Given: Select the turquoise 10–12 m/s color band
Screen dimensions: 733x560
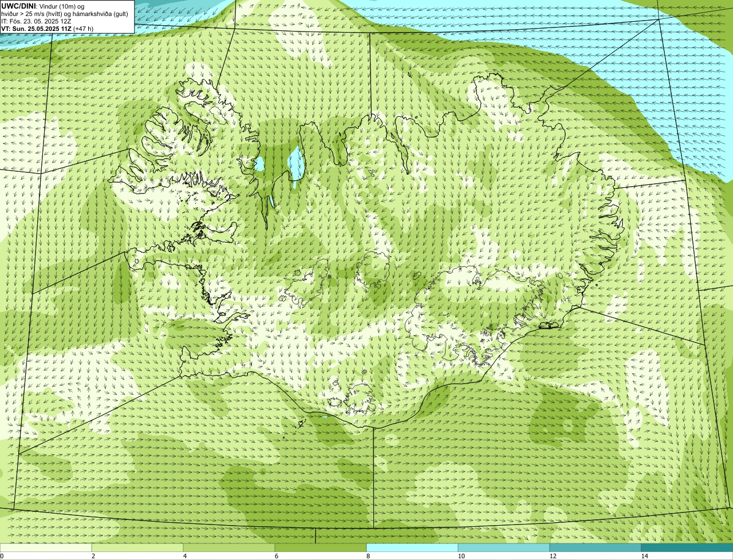Looking at the screenshot, I should (504, 547).
